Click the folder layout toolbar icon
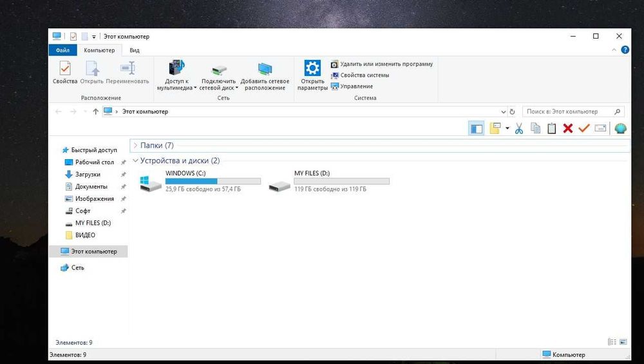Screen dimensions: 644x364 pos(495,128)
